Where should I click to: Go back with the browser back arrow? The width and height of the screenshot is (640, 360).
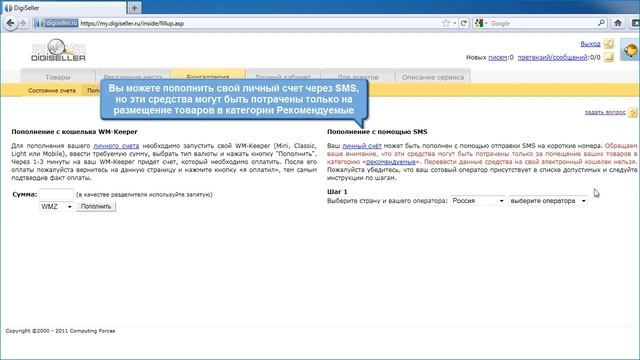coord(10,23)
